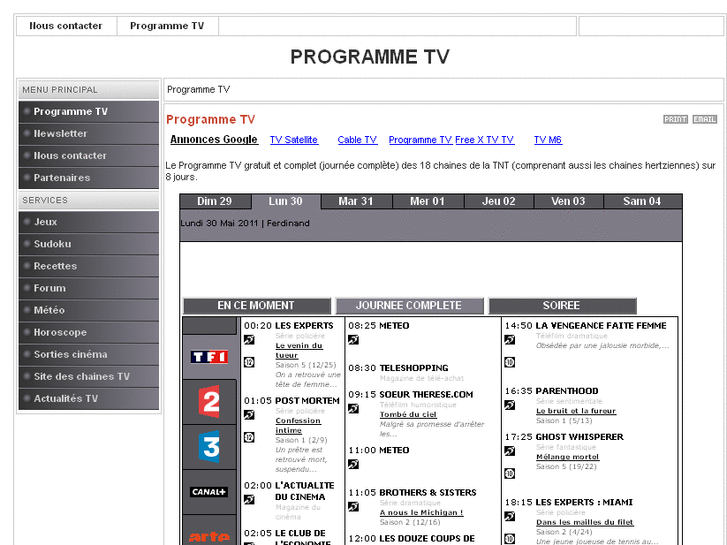727x545 pixels.
Task: Select the TF1 channel logo
Action: pyautogui.click(x=210, y=356)
